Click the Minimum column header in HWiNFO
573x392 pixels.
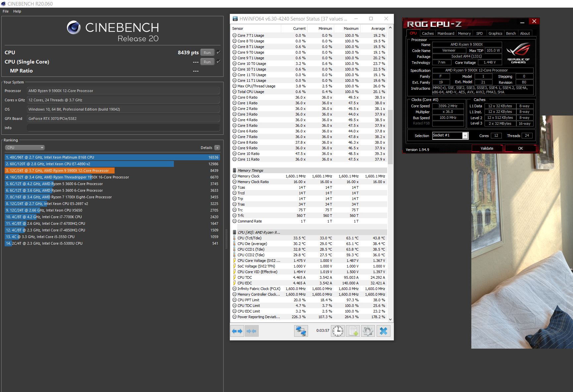coord(321,28)
